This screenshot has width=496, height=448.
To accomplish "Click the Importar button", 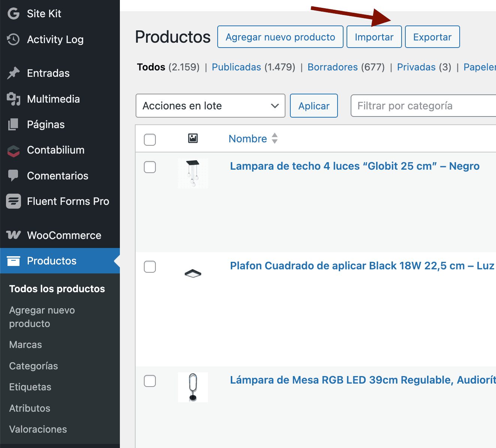I will pos(374,37).
